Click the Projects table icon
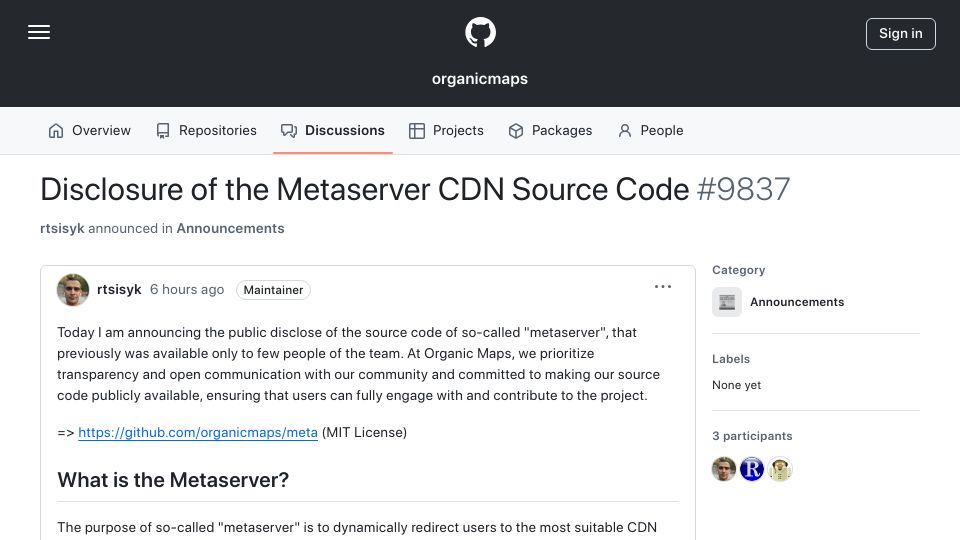Image resolution: width=960 pixels, height=540 pixels. point(417,130)
